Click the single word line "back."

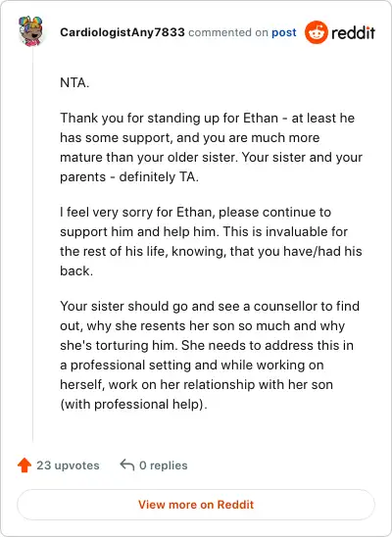coord(76,270)
